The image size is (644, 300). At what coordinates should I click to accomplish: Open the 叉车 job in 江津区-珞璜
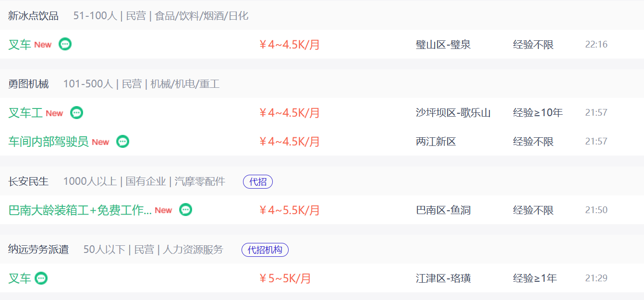[20, 278]
